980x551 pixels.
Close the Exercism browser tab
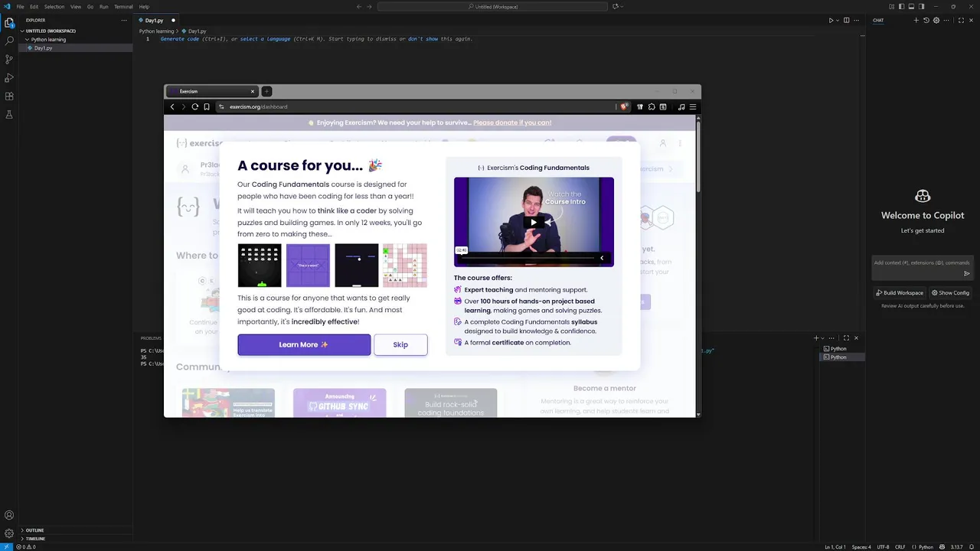tap(252, 91)
